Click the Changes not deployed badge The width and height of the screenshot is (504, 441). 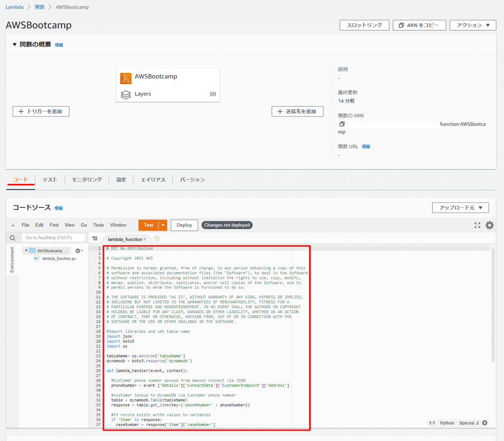(227, 225)
